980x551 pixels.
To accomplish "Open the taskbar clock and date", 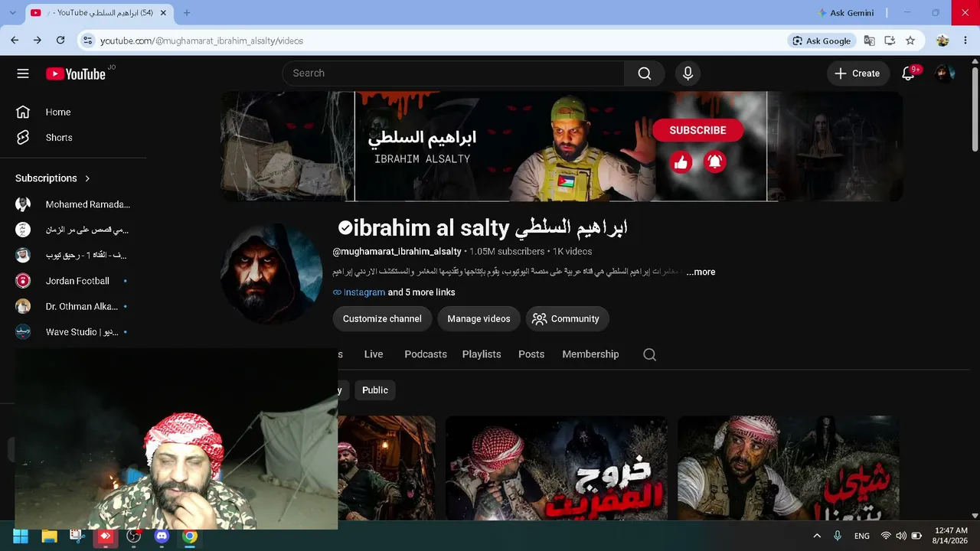I will pyautogui.click(x=951, y=536).
